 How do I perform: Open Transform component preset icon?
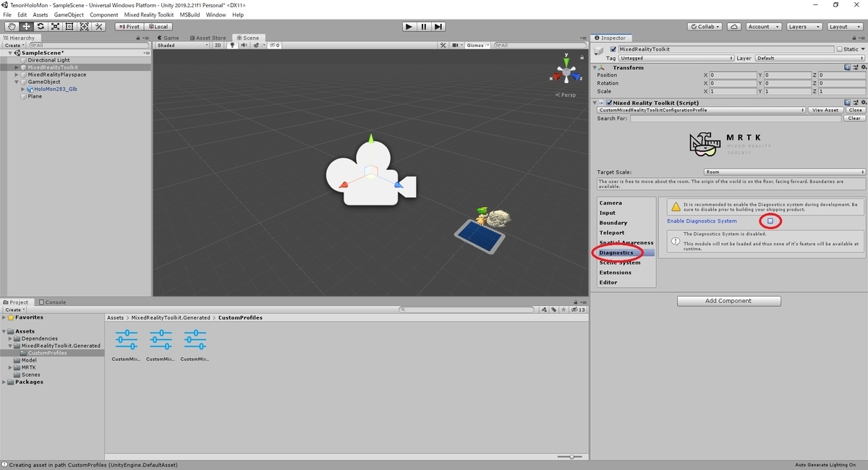pyautogui.click(x=854, y=67)
